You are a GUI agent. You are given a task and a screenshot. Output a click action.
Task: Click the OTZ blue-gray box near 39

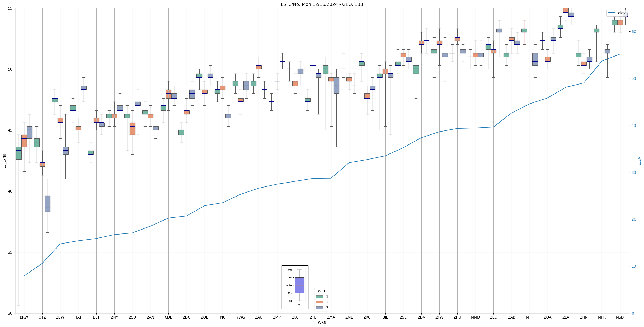tap(48, 204)
